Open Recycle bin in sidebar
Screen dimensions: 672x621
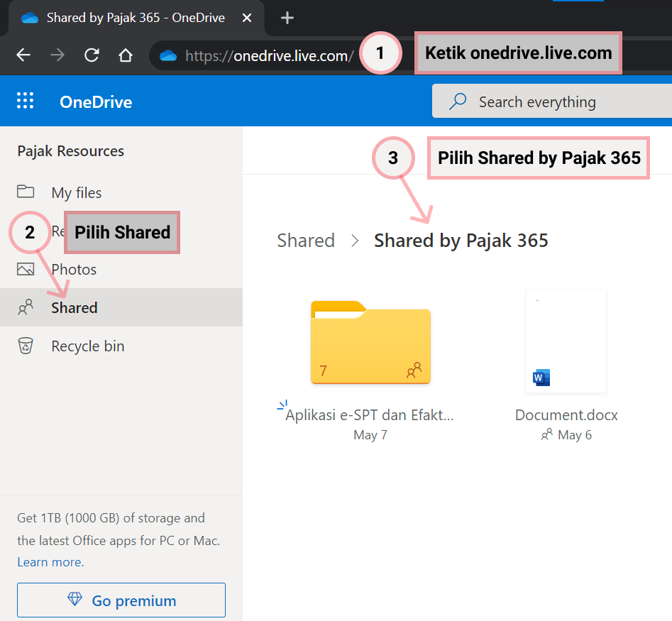[x=121, y=346]
